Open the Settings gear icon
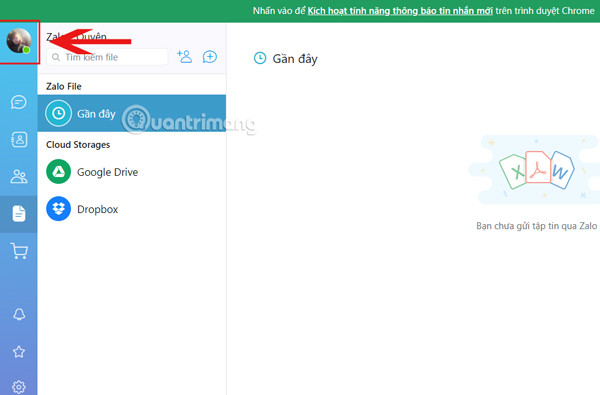 (x=19, y=387)
